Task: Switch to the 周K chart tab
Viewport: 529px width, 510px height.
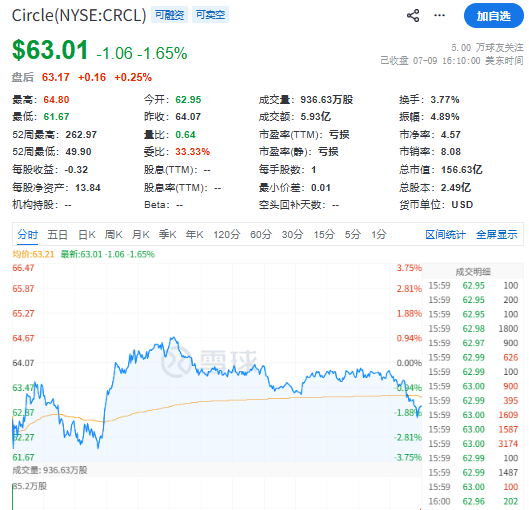Action: (x=113, y=234)
